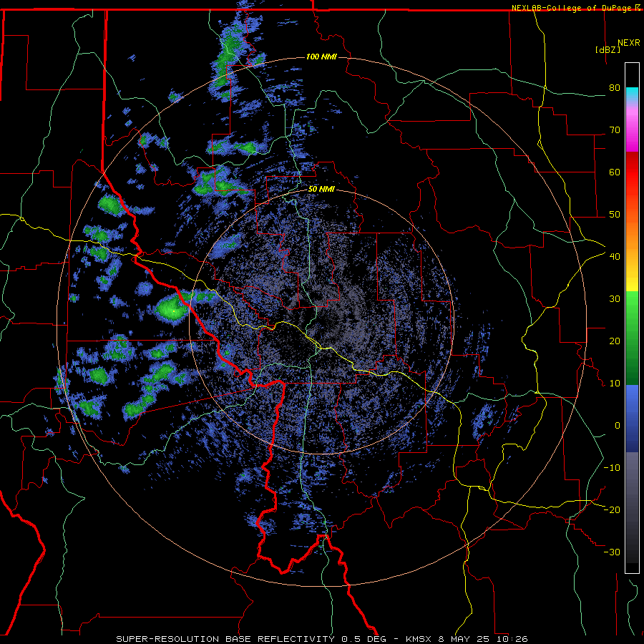Click the green band of the color bar
644x644 pixels.
(x=632, y=338)
